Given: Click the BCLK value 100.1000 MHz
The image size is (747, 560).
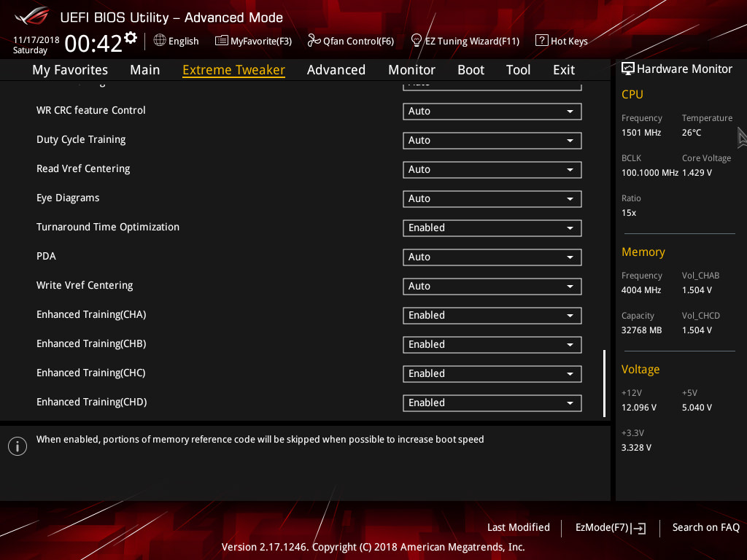Looking at the screenshot, I should (x=650, y=173).
